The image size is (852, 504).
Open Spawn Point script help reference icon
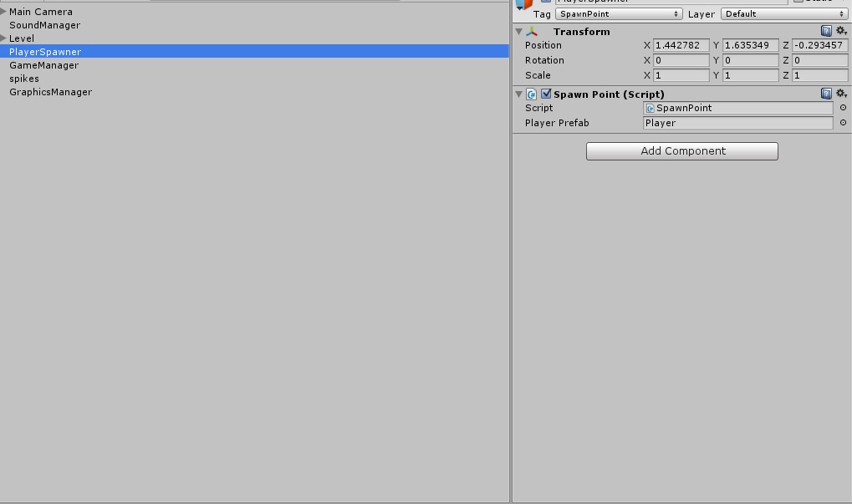(x=826, y=94)
